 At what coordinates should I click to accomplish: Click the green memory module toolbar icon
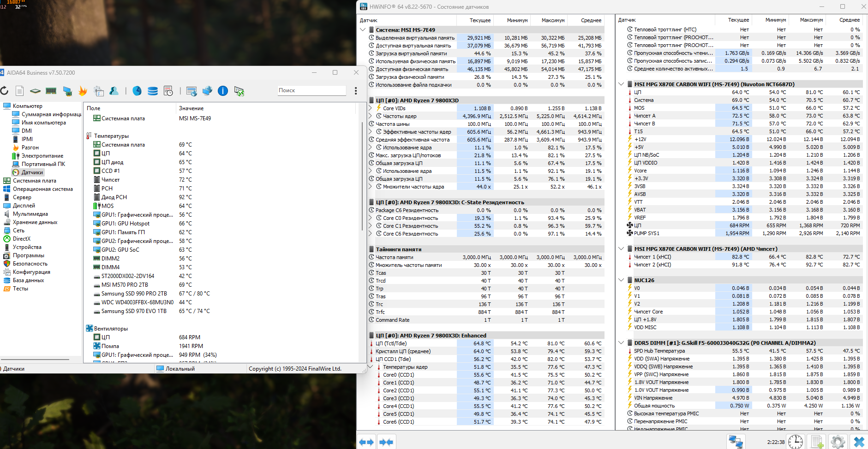51,91
